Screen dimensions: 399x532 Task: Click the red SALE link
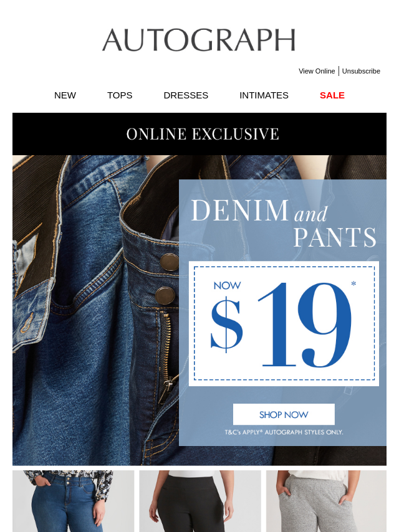click(x=332, y=95)
